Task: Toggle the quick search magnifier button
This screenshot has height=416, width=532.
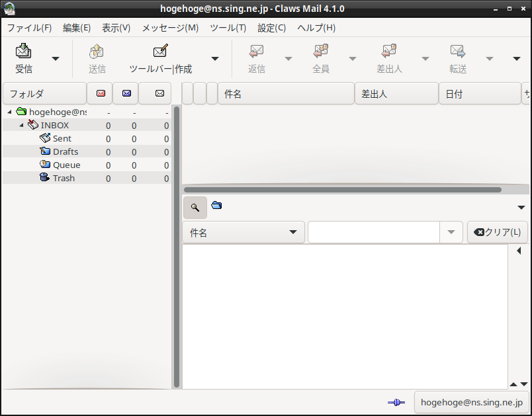Action: click(195, 208)
